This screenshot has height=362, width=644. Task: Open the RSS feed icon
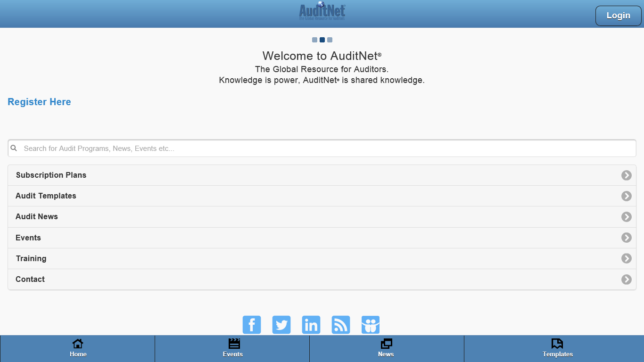point(341,325)
